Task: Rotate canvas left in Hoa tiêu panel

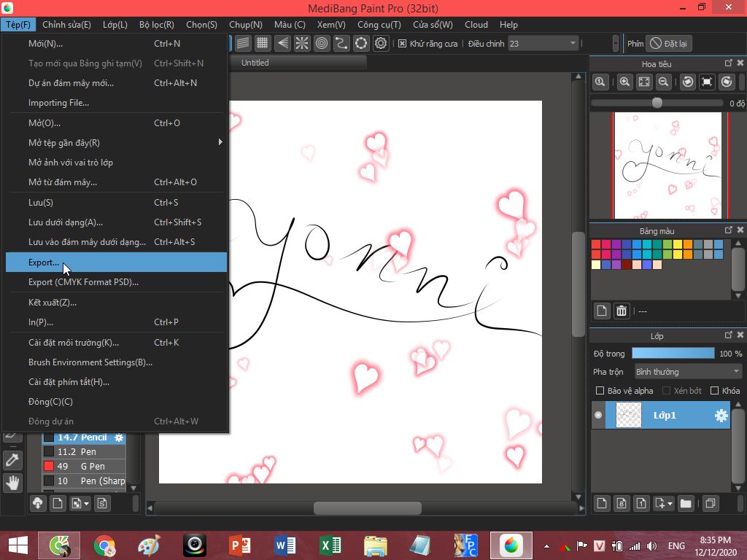Action: [687, 82]
